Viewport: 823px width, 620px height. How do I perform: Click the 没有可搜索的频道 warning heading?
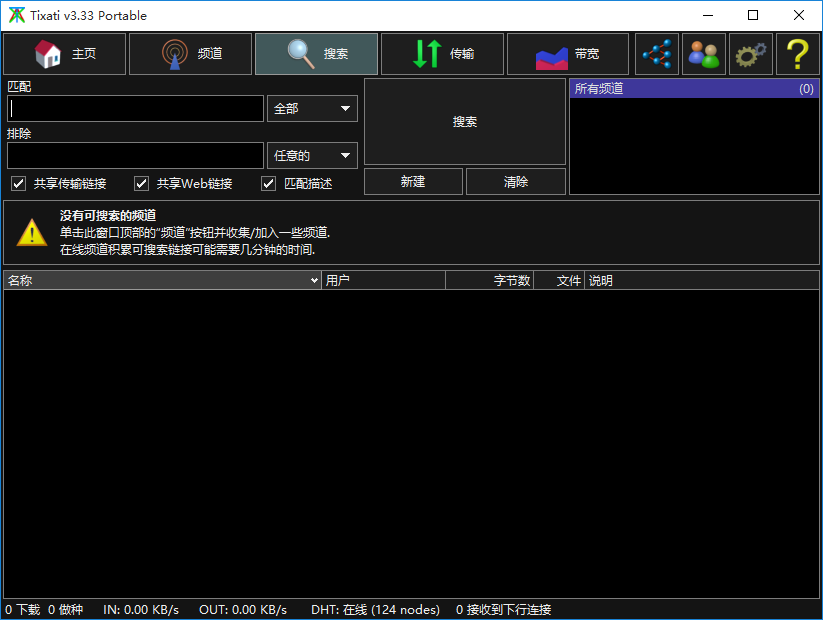(108, 215)
